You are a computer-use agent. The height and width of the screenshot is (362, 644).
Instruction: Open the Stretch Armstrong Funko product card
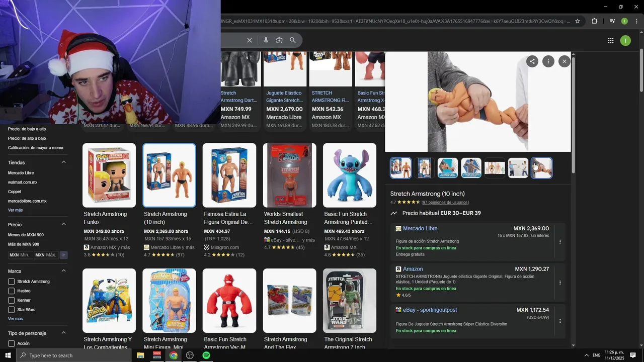[x=109, y=200]
